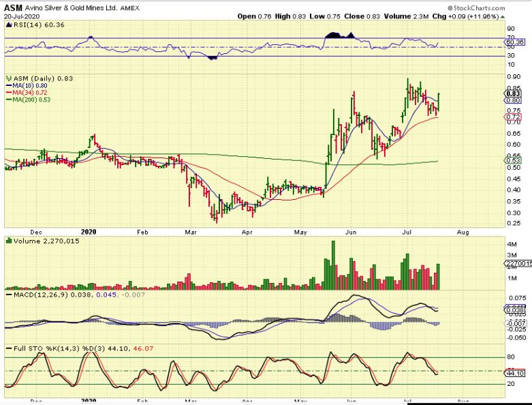Screen dimensions: 532x405
Task: Select the MA(200) legend entry
Action: point(26,100)
